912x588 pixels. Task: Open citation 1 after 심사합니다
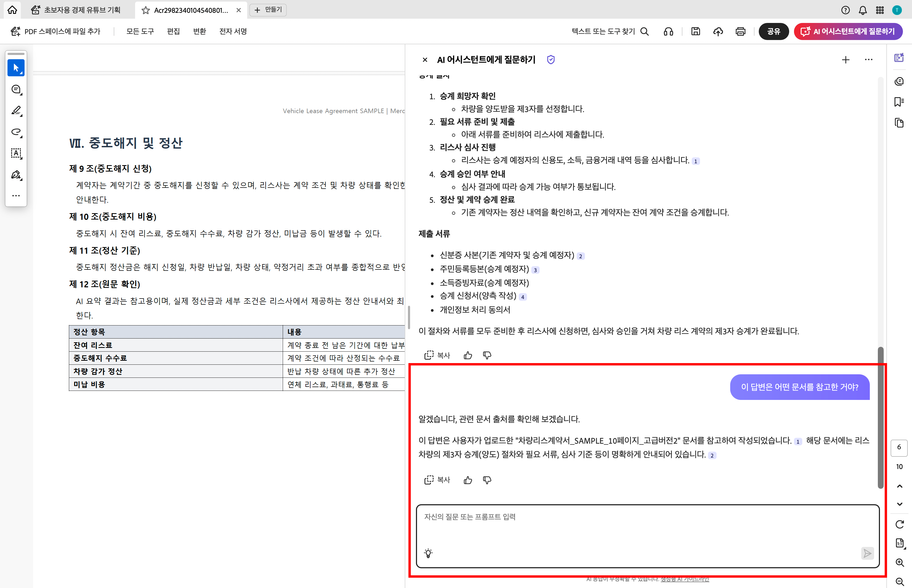[695, 161]
